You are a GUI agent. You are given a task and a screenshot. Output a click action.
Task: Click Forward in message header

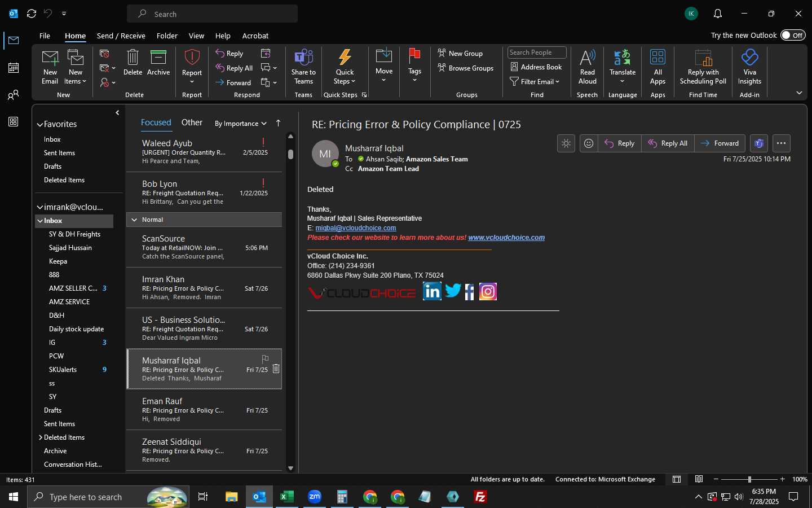click(x=720, y=143)
